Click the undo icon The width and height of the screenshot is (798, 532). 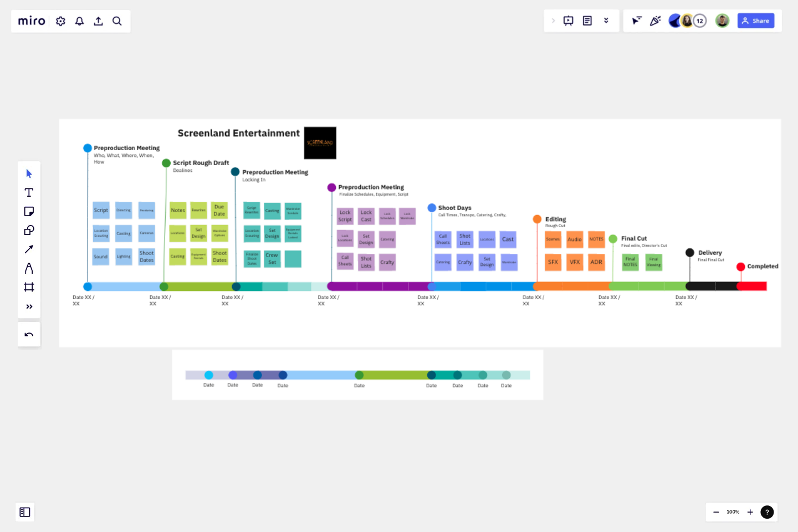click(29, 334)
